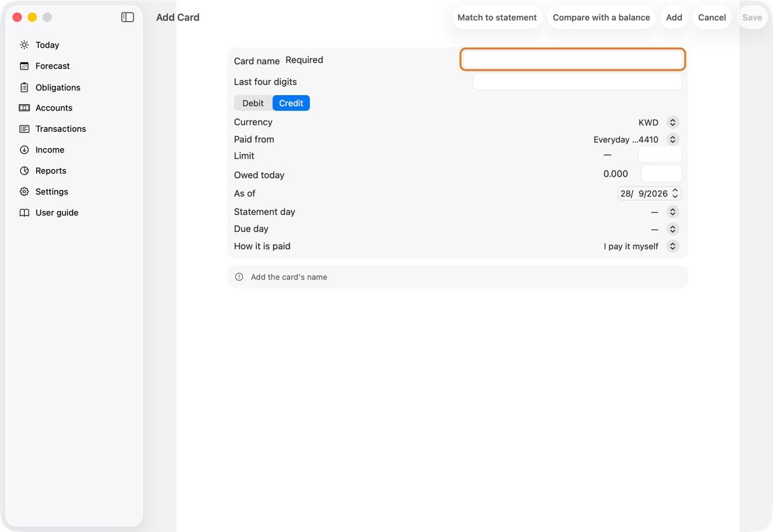Click the Income arrow-circle icon

[x=24, y=150]
